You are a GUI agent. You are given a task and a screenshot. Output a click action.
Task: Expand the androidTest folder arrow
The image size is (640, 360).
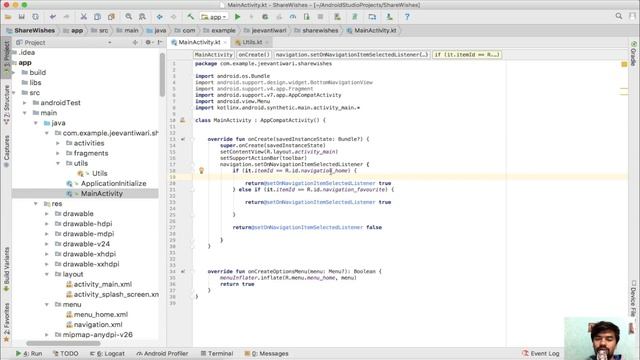pos(24,103)
